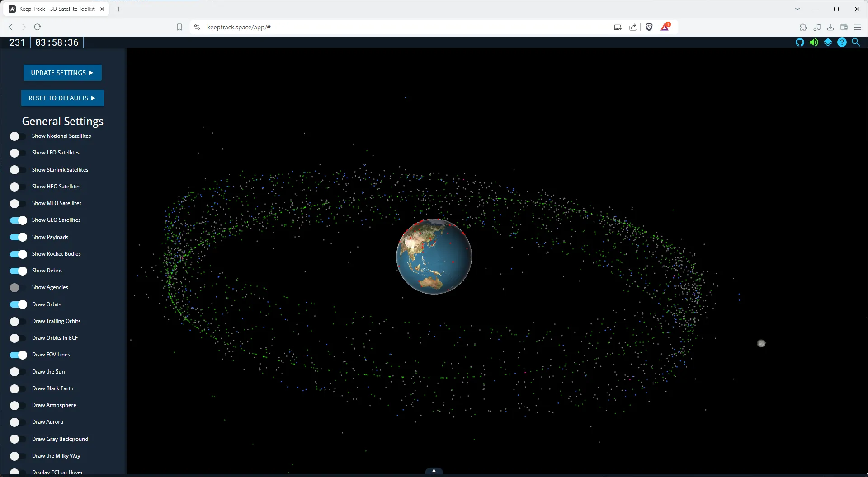Open the layers icon in the top bar
The width and height of the screenshot is (868, 477).
828,42
